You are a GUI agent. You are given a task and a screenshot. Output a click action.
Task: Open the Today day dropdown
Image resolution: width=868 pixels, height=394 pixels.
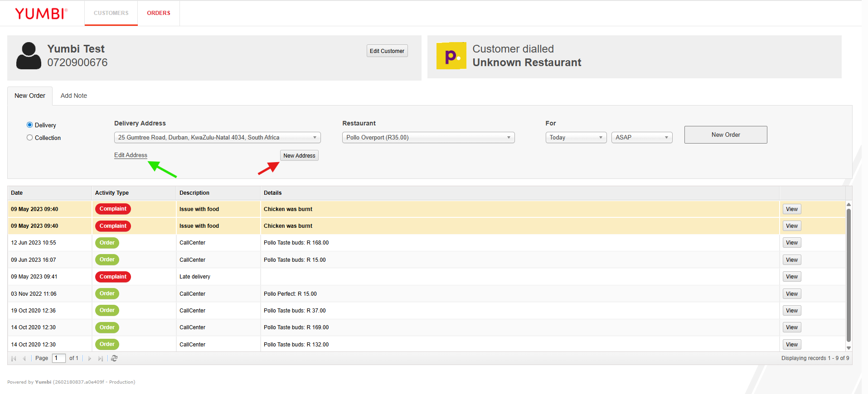point(576,138)
